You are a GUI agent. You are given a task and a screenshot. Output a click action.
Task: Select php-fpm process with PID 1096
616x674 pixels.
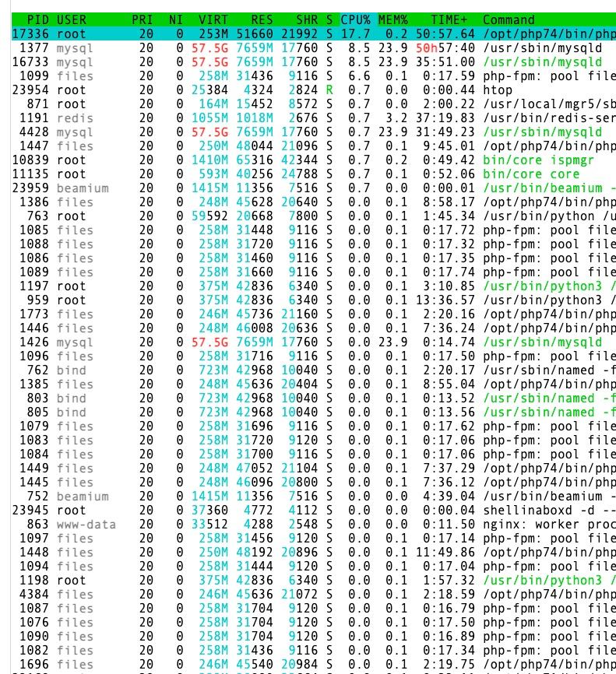pyautogui.click(x=314, y=356)
